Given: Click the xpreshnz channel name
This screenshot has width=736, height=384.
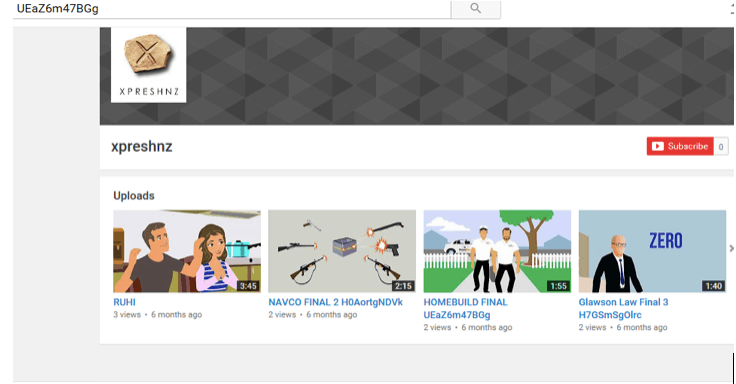Looking at the screenshot, I should coord(142,146).
